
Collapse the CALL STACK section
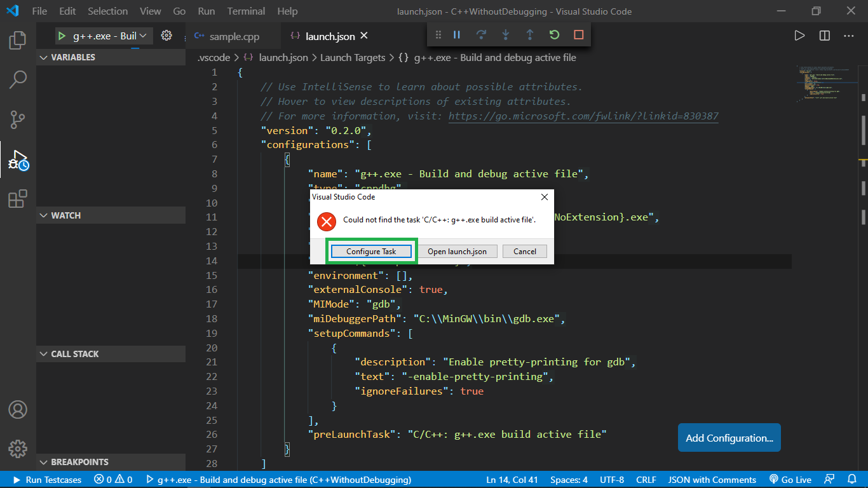(x=74, y=354)
